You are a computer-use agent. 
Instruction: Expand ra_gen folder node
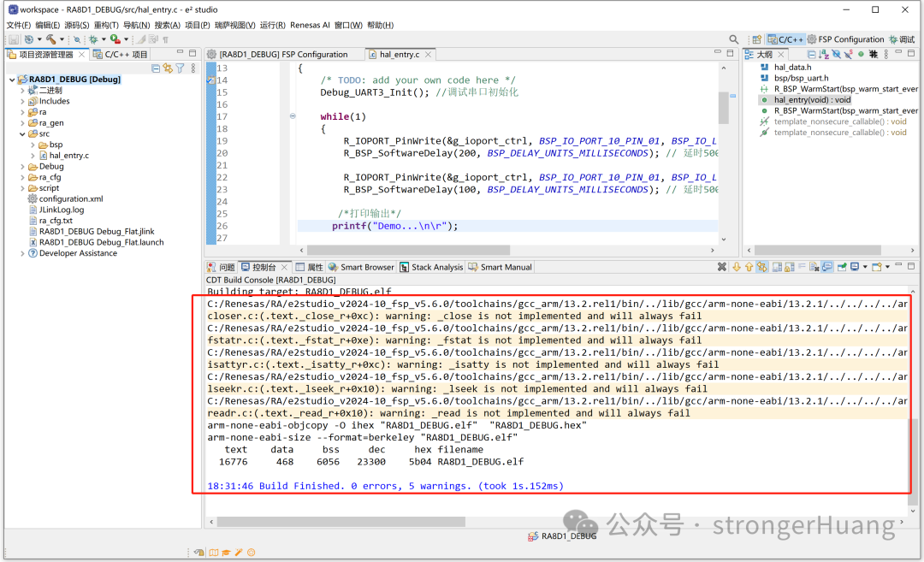tap(22, 123)
